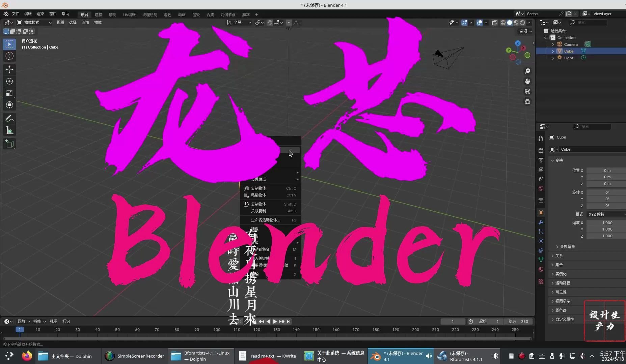Open the Output properties tab
This screenshot has width=626, height=364.
coord(541,160)
